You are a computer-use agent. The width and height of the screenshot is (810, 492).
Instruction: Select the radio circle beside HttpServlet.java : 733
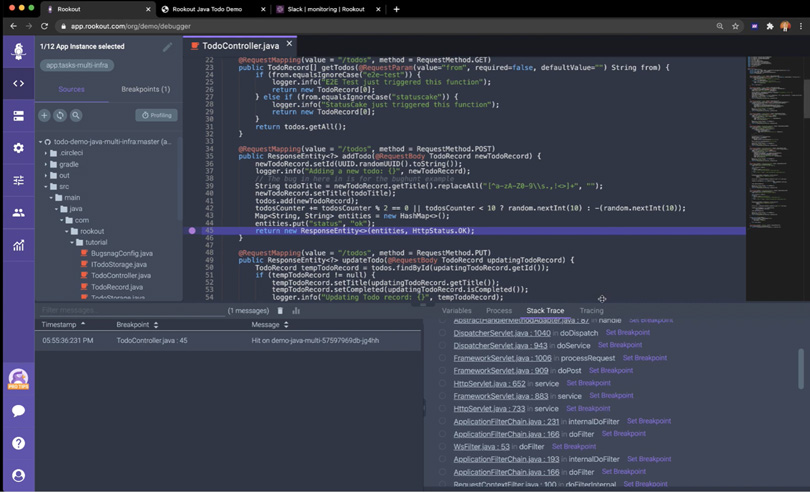coord(442,408)
